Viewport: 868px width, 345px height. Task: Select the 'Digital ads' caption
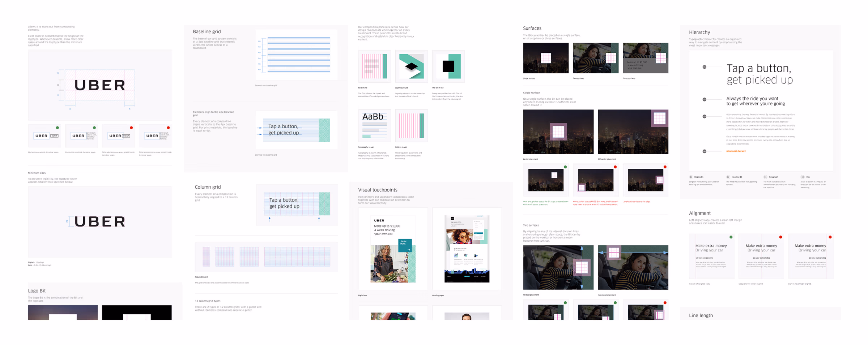point(363,296)
